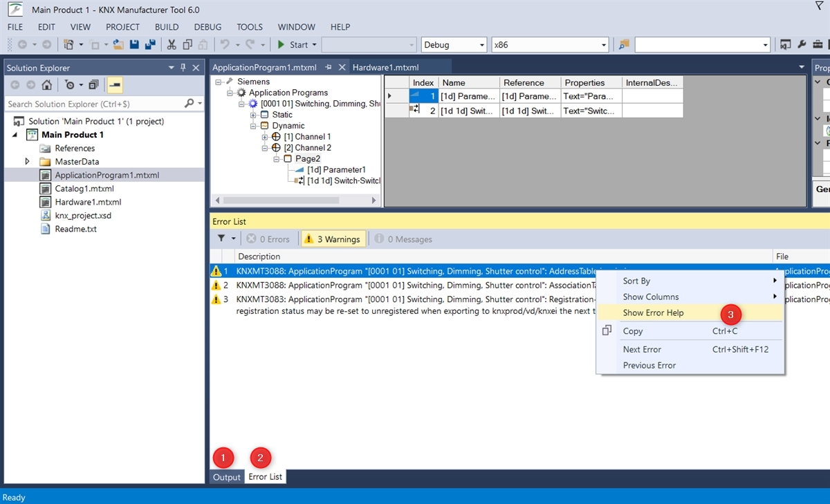The width and height of the screenshot is (830, 504).
Task: Click the Error List filter funnel icon
Action: 221,239
